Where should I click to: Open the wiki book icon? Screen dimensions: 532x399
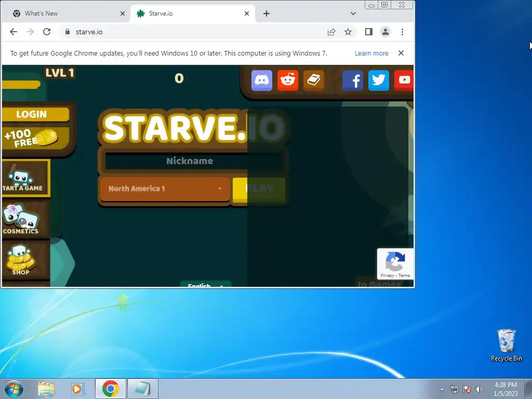tap(314, 81)
